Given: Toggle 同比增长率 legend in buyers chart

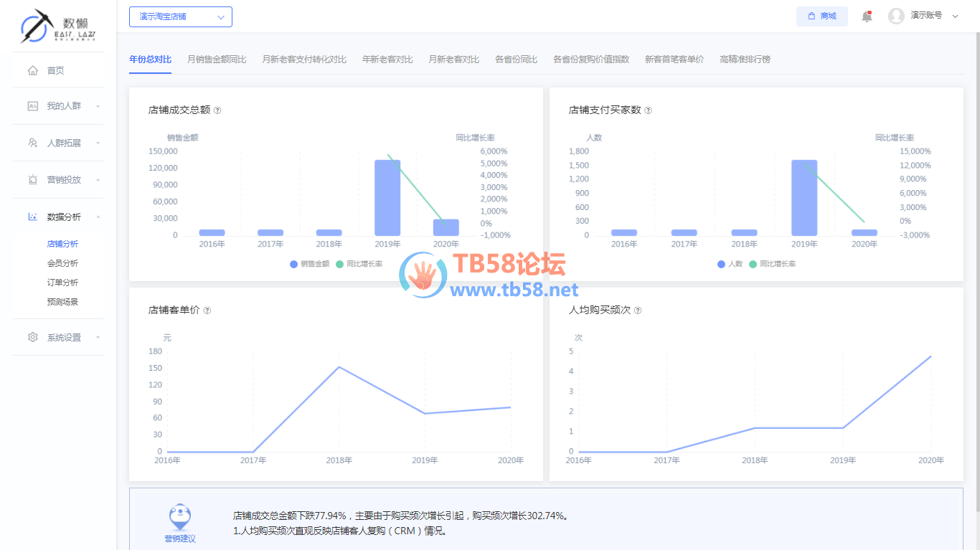Looking at the screenshot, I should [x=772, y=264].
